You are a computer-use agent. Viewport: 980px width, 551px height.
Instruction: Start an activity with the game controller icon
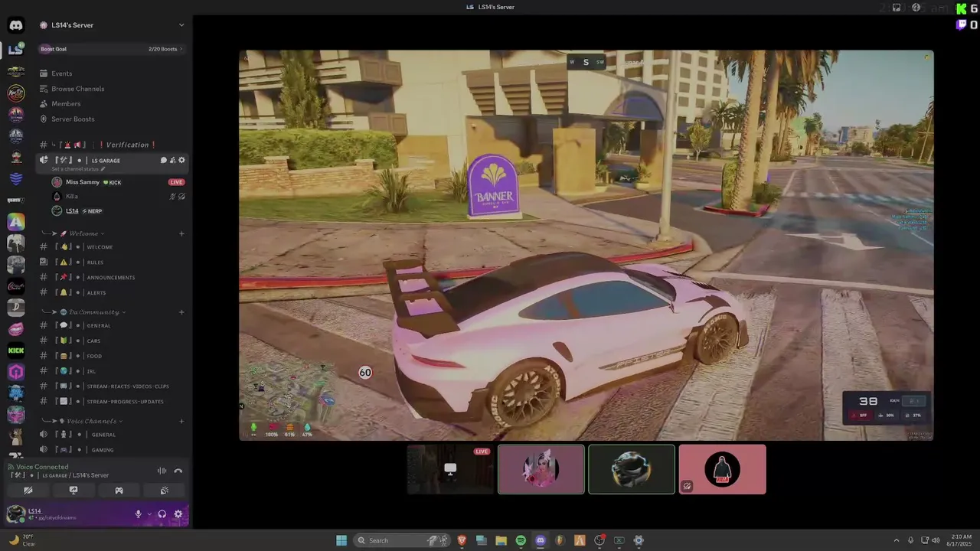click(x=119, y=491)
